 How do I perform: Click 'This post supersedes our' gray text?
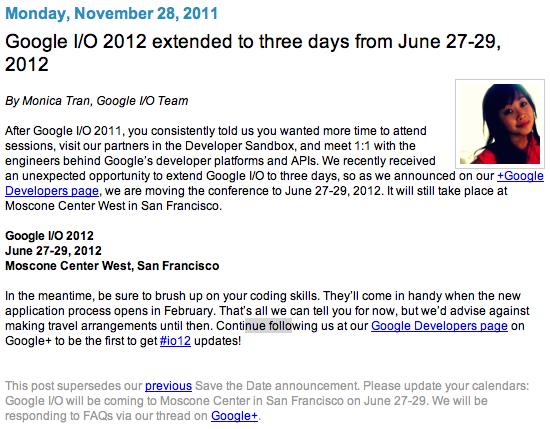coord(74,386)
